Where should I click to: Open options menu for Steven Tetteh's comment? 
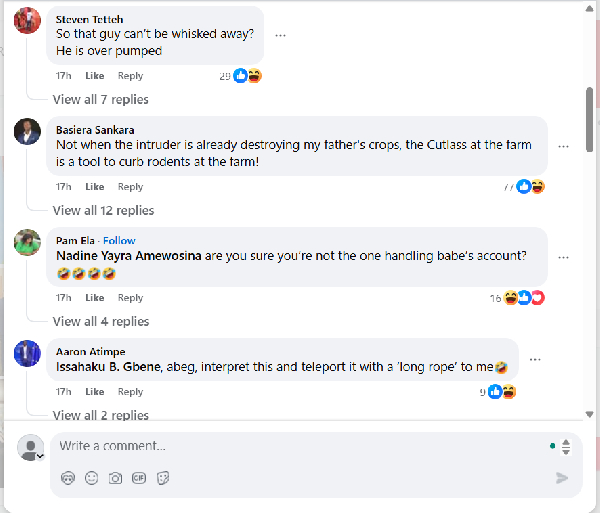click(281, 35)
